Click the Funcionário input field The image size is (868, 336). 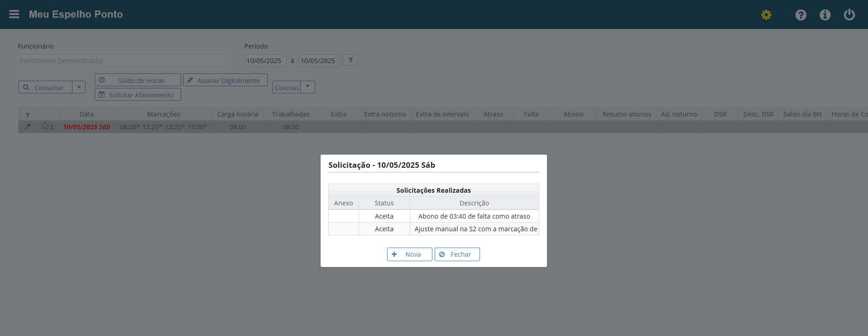point(122,60)
